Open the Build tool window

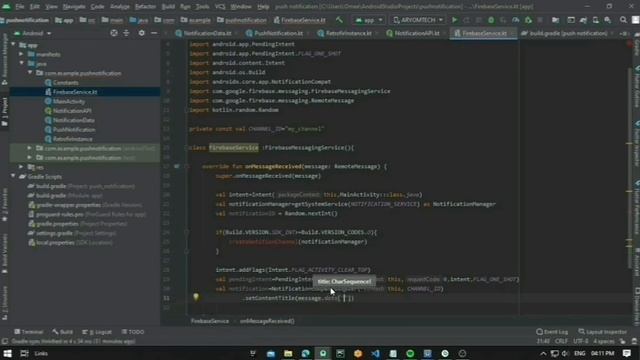pos(62,332)
